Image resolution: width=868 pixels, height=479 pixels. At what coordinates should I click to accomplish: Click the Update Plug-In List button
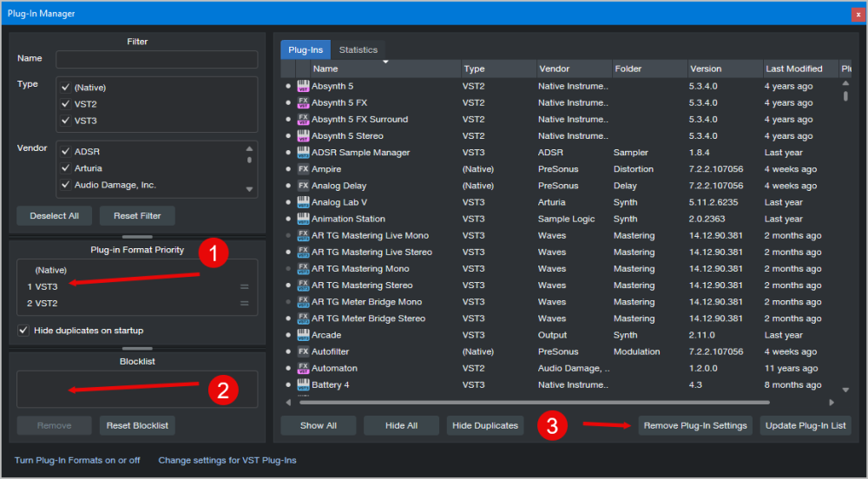806,425
